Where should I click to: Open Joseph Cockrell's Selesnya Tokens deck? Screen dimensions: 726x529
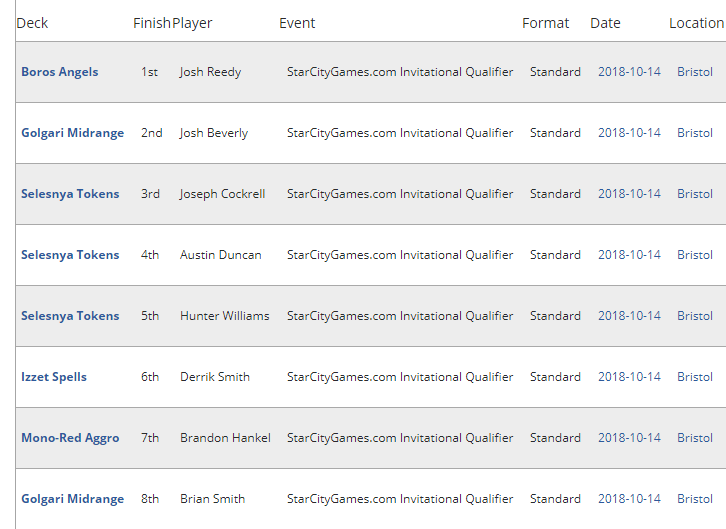[70, 194]
